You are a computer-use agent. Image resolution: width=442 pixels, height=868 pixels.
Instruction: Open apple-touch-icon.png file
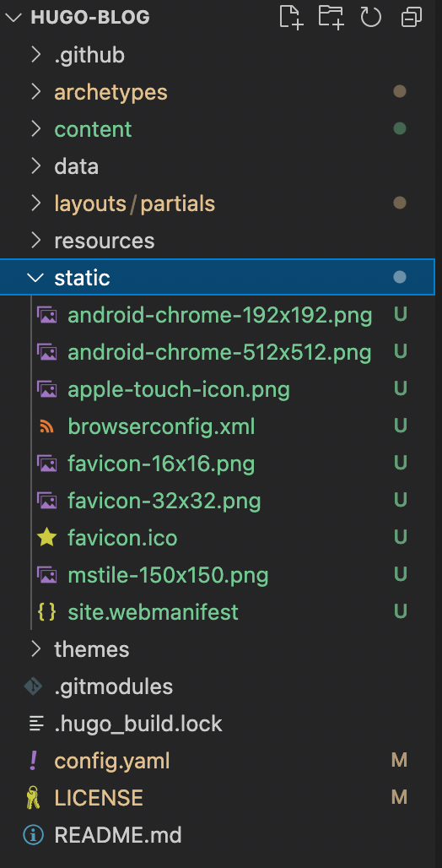pos(221,389)
